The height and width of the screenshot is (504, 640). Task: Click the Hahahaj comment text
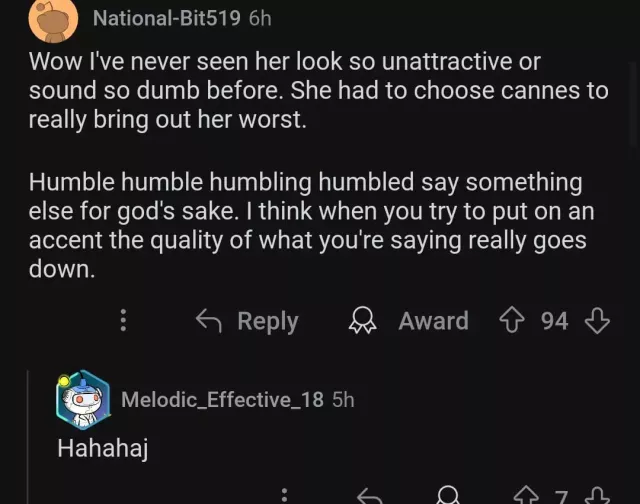pyautogui.click(x=103, y=449)
